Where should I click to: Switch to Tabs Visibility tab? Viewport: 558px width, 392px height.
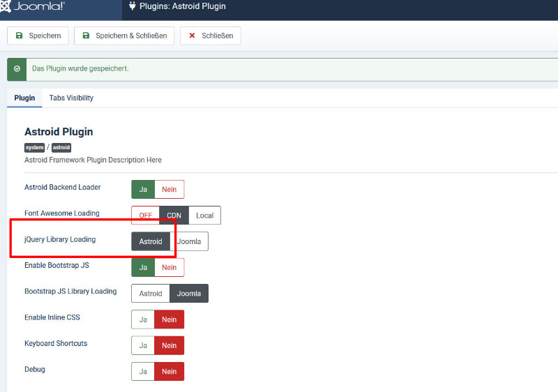[x=71, y=98]
